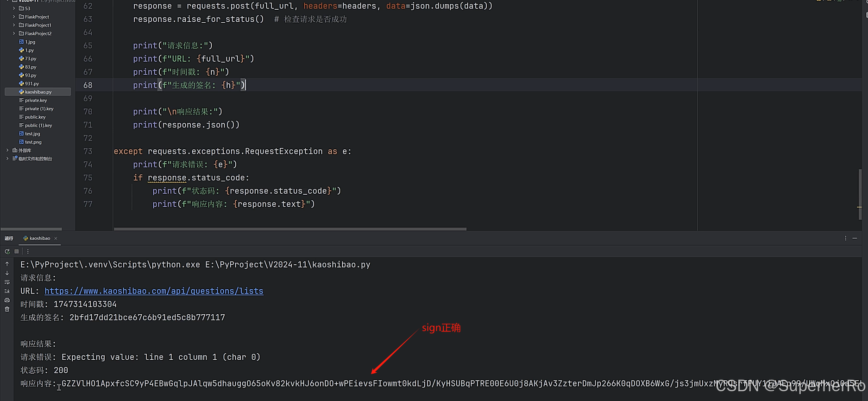868x401 pixels.
Task: Click the 运行 tool window title
Action: tap(9, 238)
